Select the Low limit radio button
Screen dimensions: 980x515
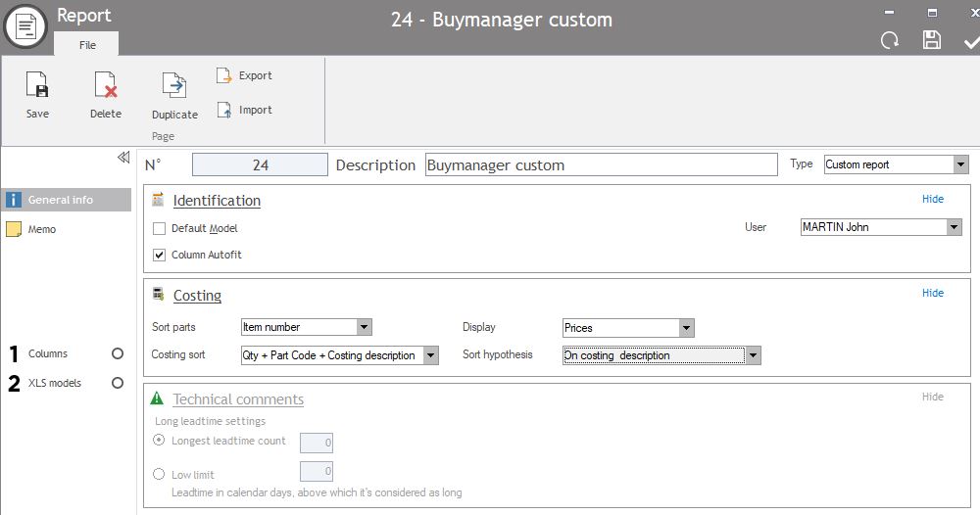(x=160, y=475)
